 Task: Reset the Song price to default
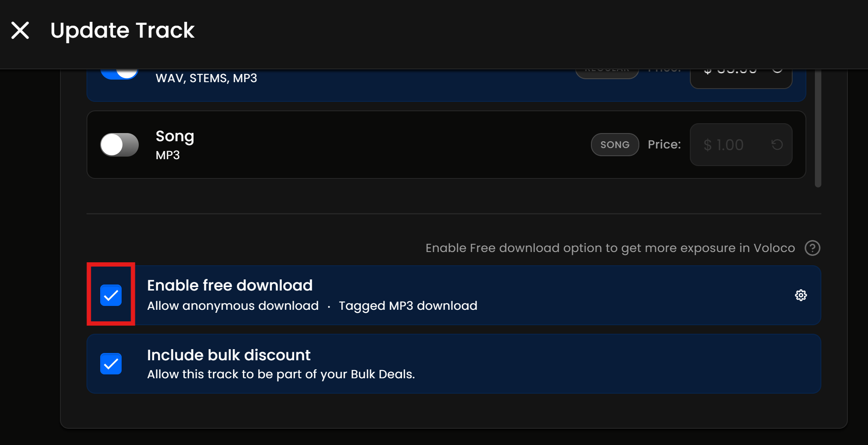pyautogui.click(x=777, y=145)
